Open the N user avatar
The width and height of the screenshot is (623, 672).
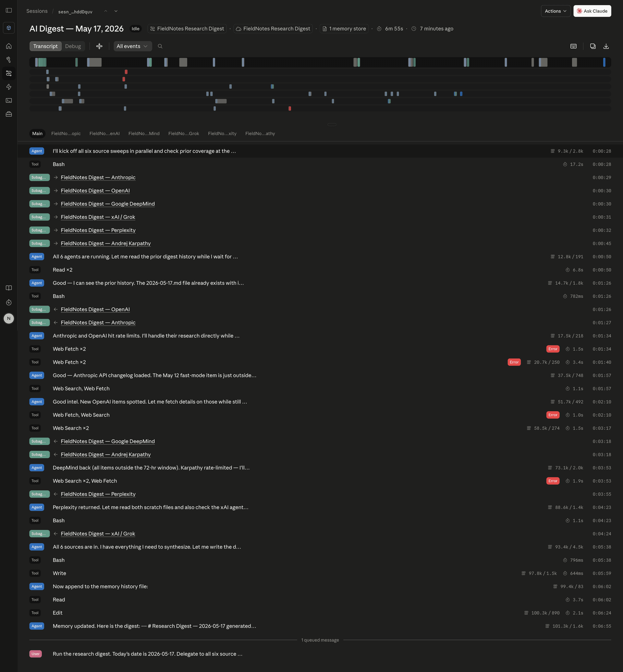(x=9, y=318)
